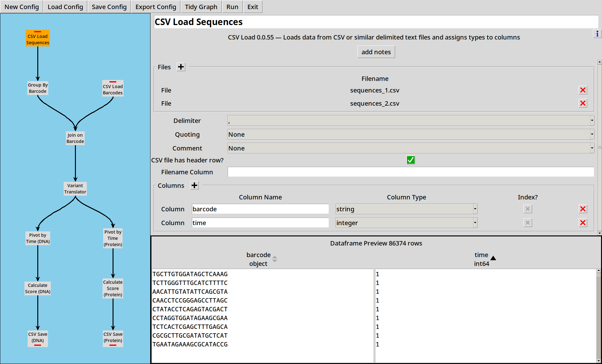Click the CCTAGGTGGATAGAAGCGAA barcode cell
This screenshot has width=602, height=364.
pyautogui.click(x=190, y=318)
